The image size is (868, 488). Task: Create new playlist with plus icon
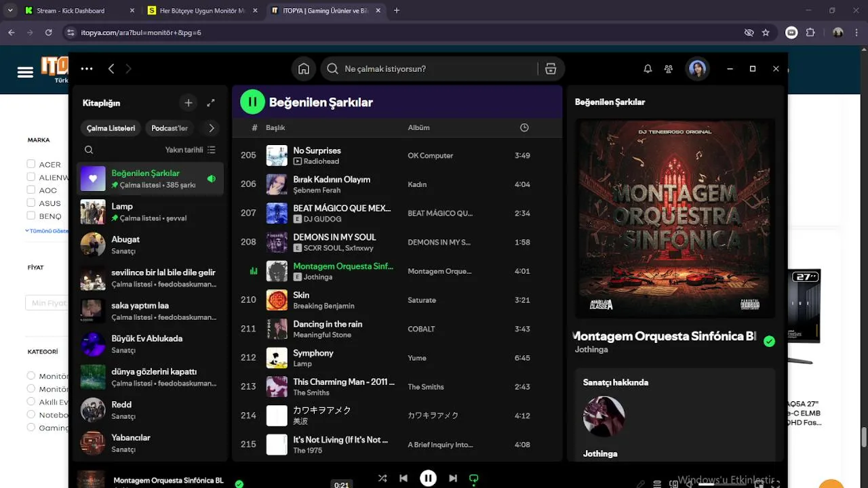tap(189, 103)
